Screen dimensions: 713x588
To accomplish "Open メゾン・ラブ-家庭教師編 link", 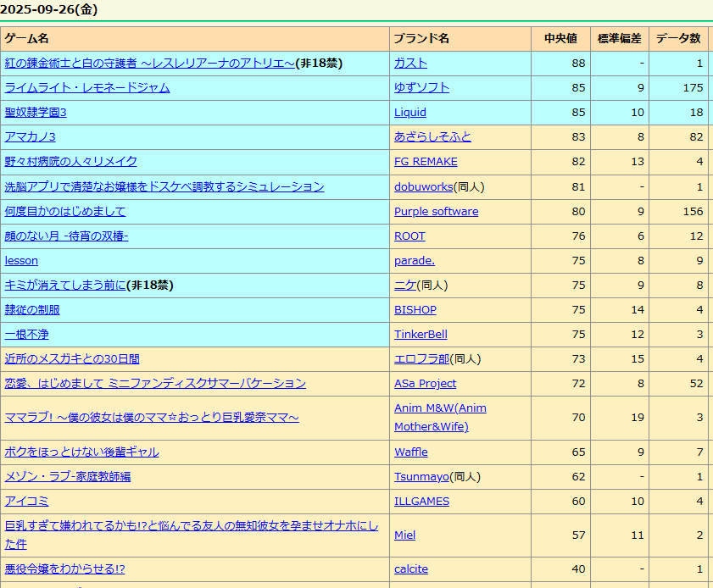I will coord(68,476).
